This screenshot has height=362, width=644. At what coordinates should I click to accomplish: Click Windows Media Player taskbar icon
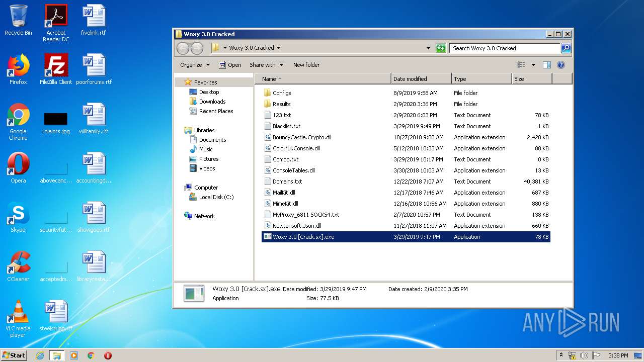pyautogui.click(x=74, y=355)
